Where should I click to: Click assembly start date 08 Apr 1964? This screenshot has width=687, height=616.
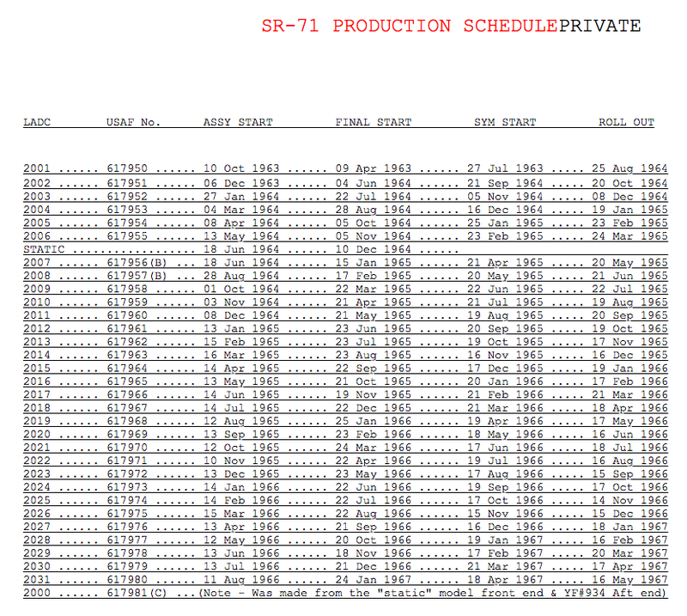pyautogui.click(x=241, y=223)
